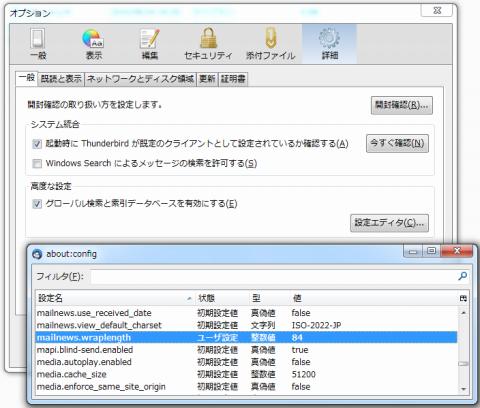Click the ユーザ設定 status cell
This screenshot has height=408, width=480.
(x=217, y=338)
